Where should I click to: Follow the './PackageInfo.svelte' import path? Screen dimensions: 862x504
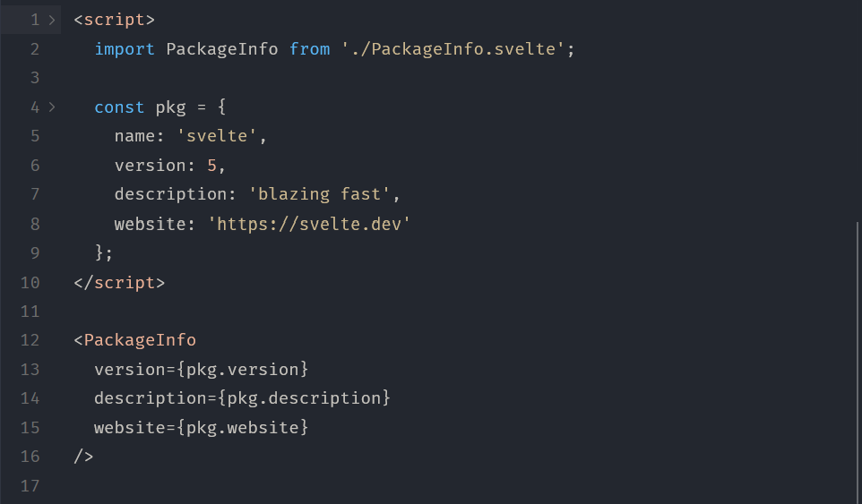457,49
